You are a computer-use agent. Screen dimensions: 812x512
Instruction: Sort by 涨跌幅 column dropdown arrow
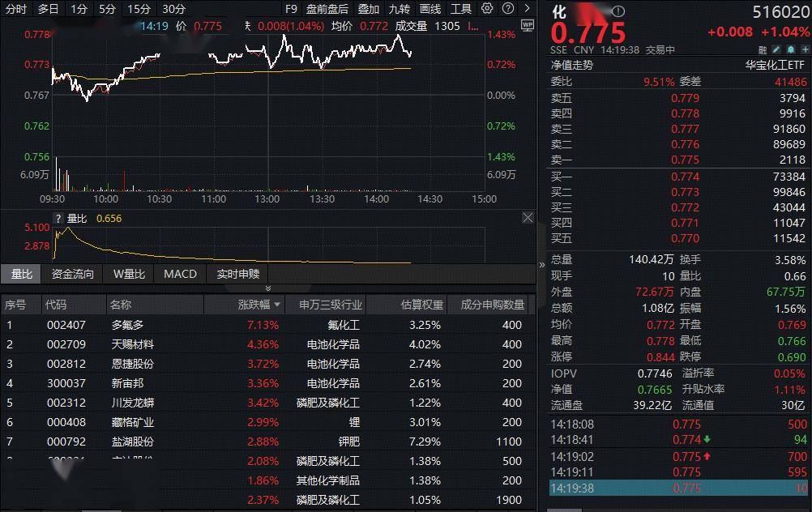coord(278,305)
